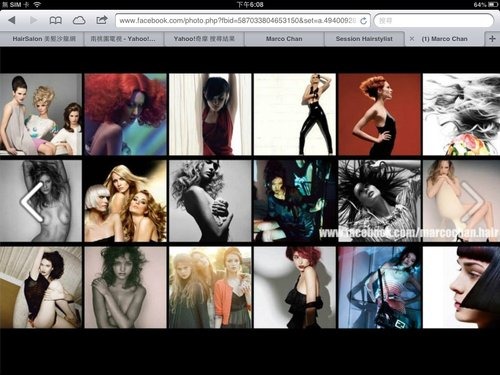Viewport: 500px width, 375px height.
Task: Open the dark teal-toned model photo
Action: point(295,201)
